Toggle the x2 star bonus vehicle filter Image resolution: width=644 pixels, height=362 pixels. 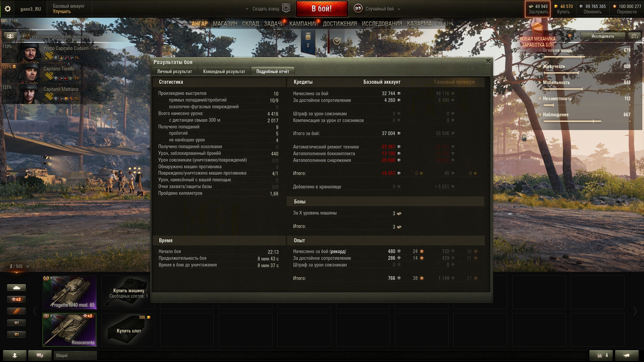pos(16,299)
